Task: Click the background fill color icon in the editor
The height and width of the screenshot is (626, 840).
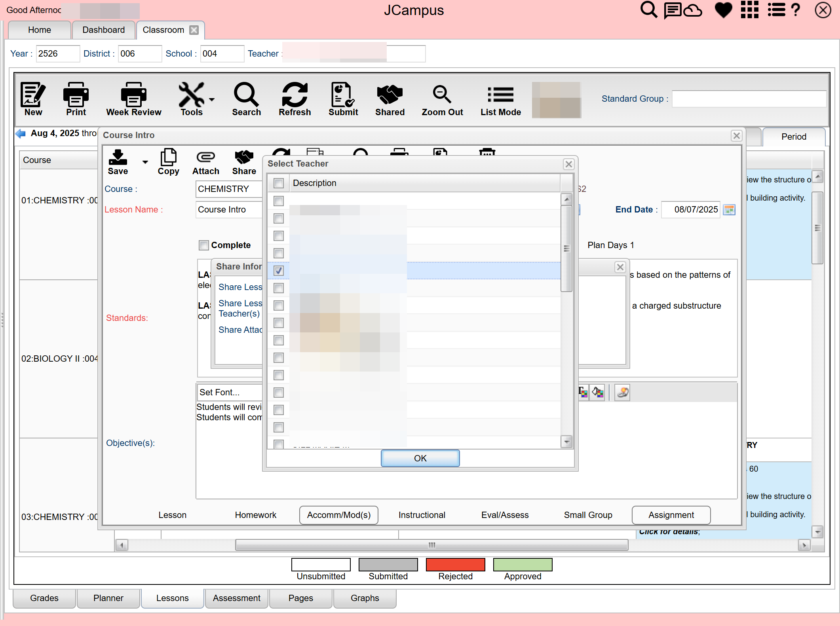Action: click(598, 393)
